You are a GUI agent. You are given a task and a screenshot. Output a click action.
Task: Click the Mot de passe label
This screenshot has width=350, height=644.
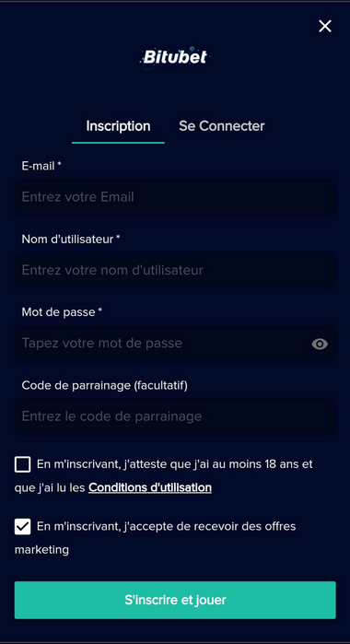point(62,312)
